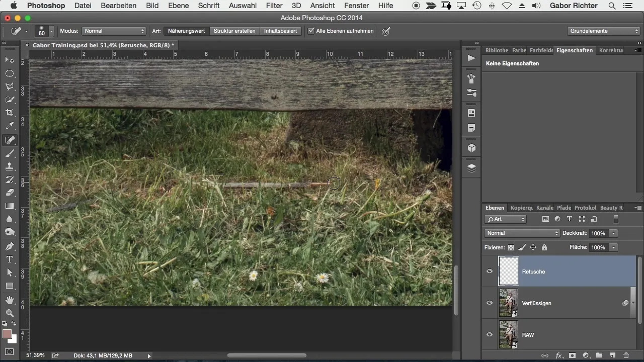Open the Filter menu
Viewport: 644px width, 362px height.
click(274, 6)
